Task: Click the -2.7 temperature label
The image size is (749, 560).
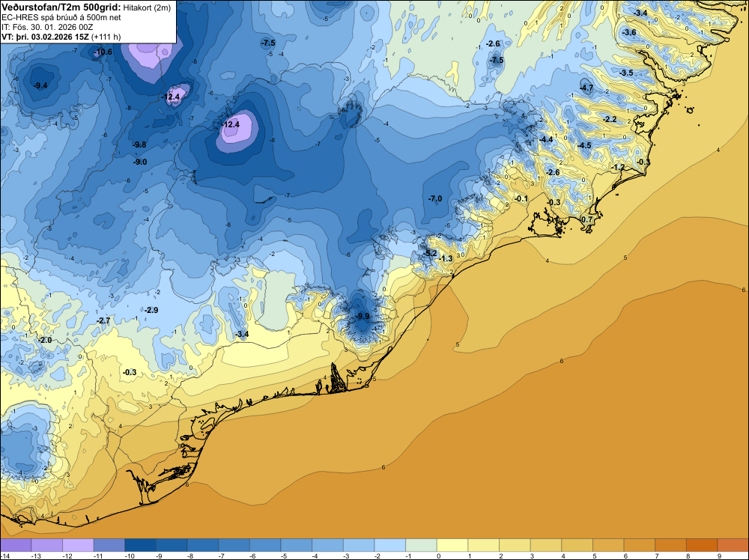Action: [103, 321]
